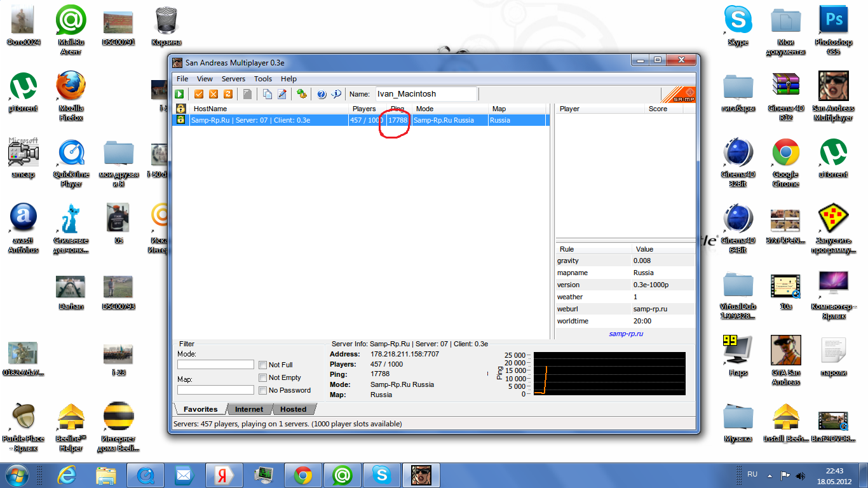Select the Корзина recycle bin icon

tap(166, 25)
